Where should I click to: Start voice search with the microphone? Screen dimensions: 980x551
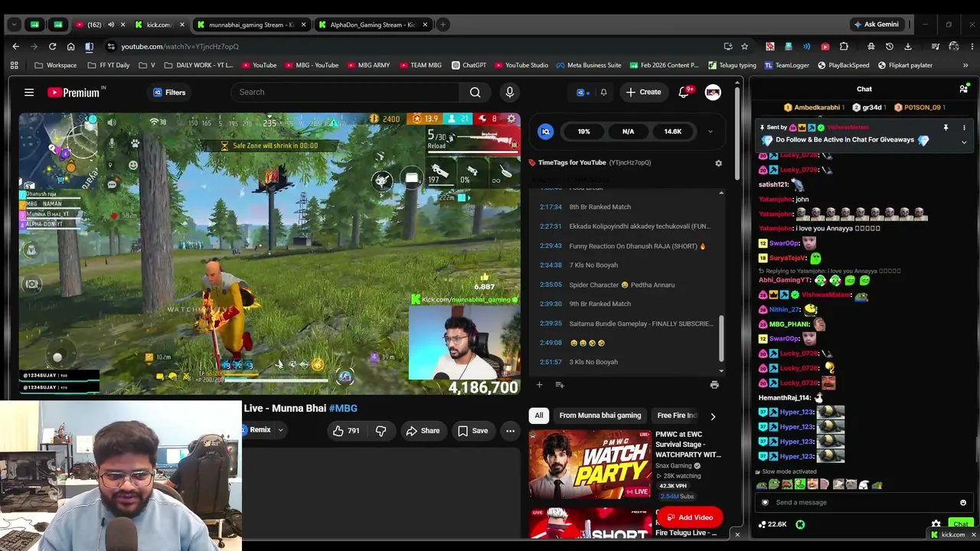click(510, 93)
